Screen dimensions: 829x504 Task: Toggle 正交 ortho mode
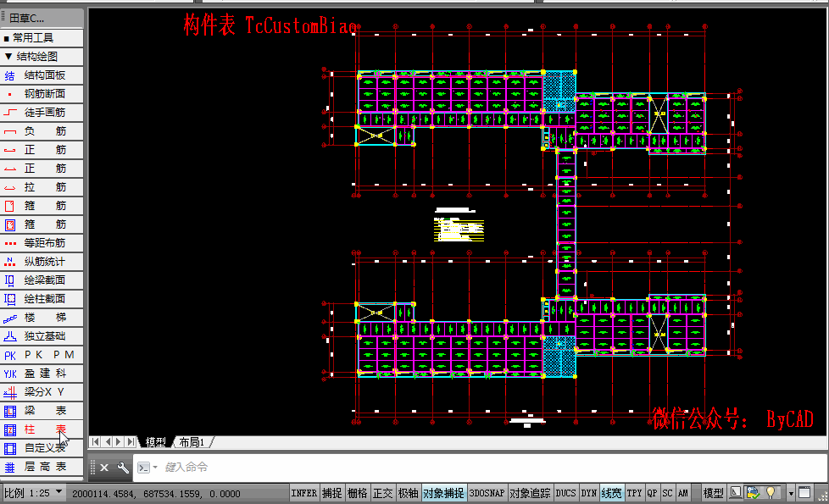click(383, 493)
